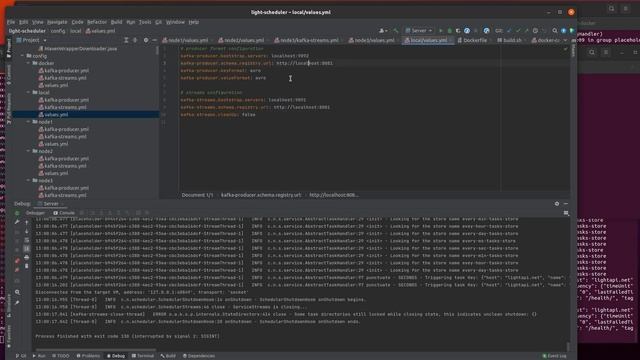
Task: Open the Debugger tab in debug panel
Action: coord(36,213)
